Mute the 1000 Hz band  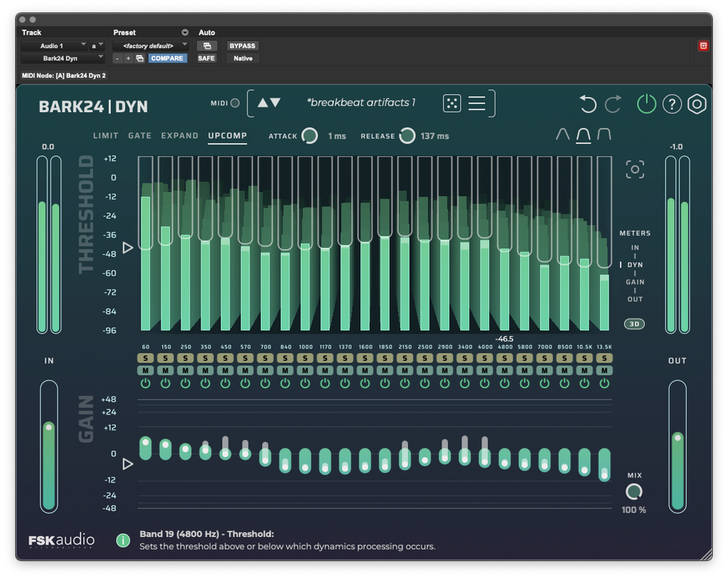tap(305, 371)
